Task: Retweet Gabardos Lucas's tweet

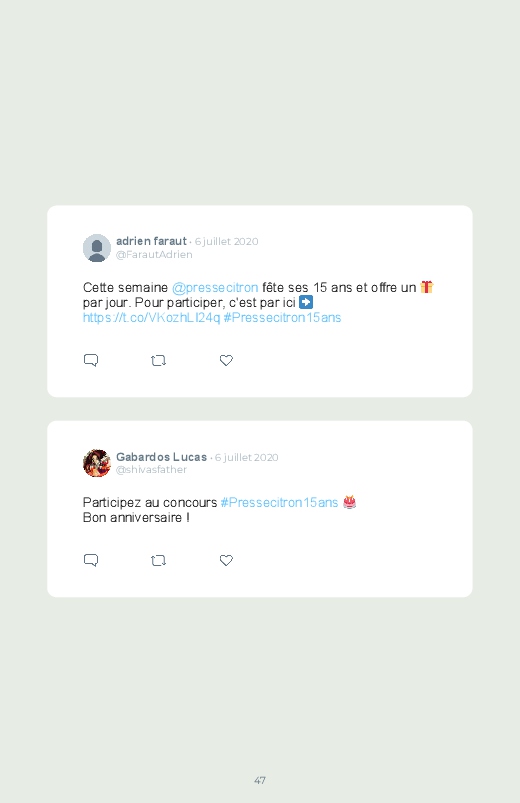Action: [x=158, y=561]
